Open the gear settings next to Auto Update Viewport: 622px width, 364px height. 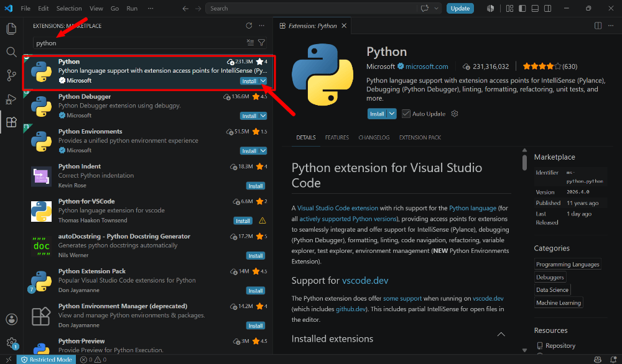click(455, 114)
